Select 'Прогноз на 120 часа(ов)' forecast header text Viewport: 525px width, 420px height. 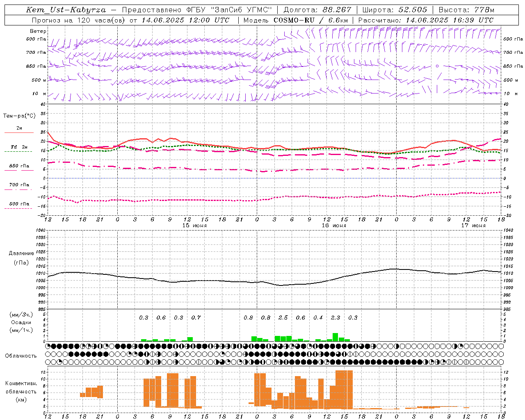(x=79, y=20)
